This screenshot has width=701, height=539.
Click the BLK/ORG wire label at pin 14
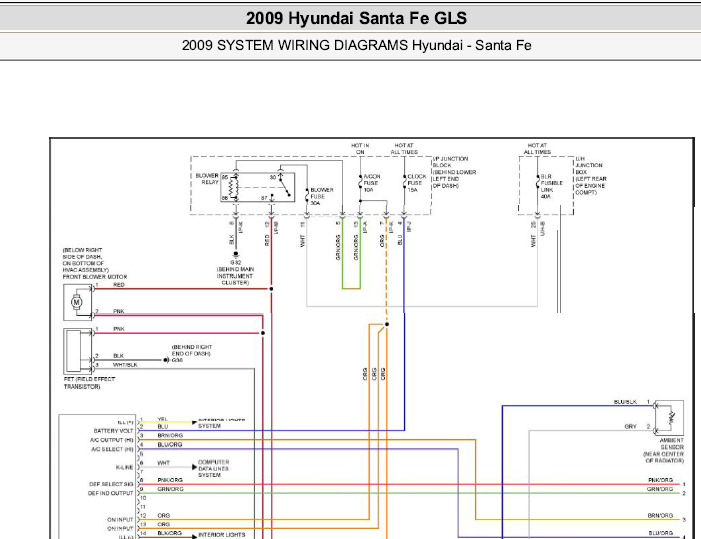pyautogui.click(x=169, y=533)
